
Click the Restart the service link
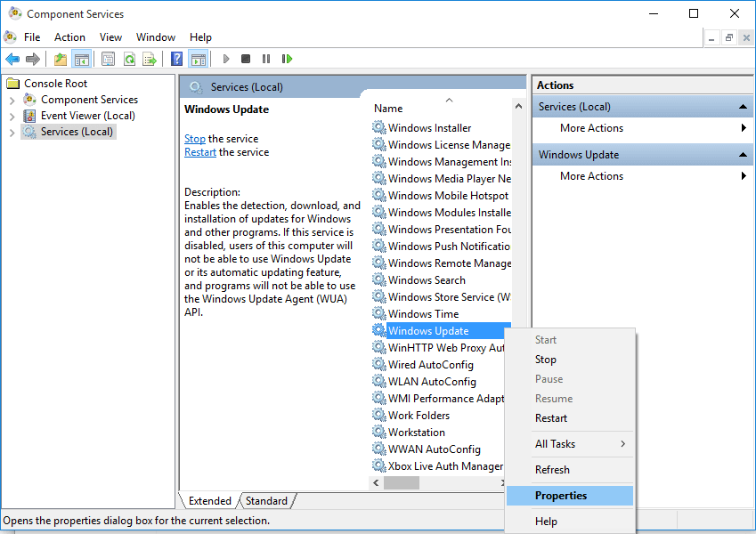click(x=199, y=151)
